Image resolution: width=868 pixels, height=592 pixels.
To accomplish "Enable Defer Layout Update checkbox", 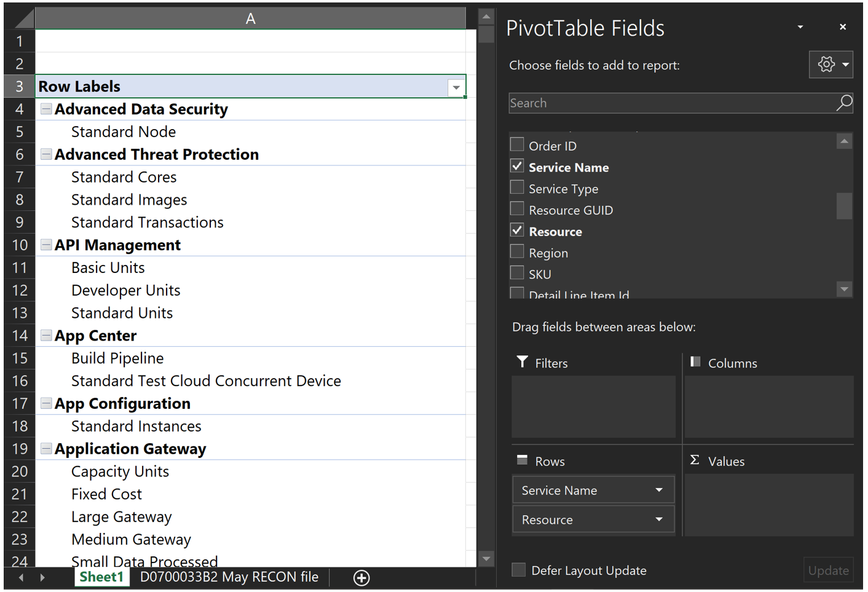I will click(519, 570).
